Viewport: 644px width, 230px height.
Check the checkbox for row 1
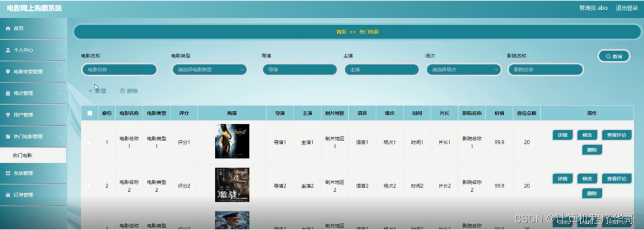pos(89,142)
